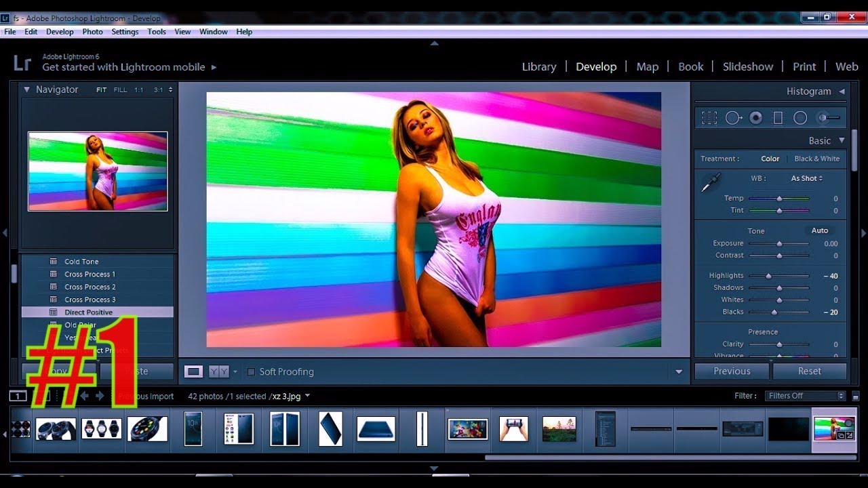The height and width of the screenshot is (488, 868).
Task: Select the three smartwatches thumbnail in filmstrip
Action: pyautogui.click(x=102, y=429)
